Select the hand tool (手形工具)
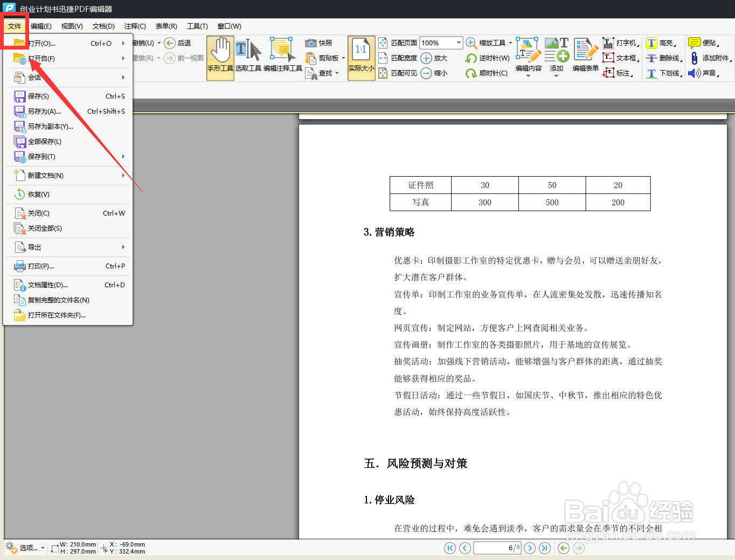The image size is (735, 560). tap(220, 57)
